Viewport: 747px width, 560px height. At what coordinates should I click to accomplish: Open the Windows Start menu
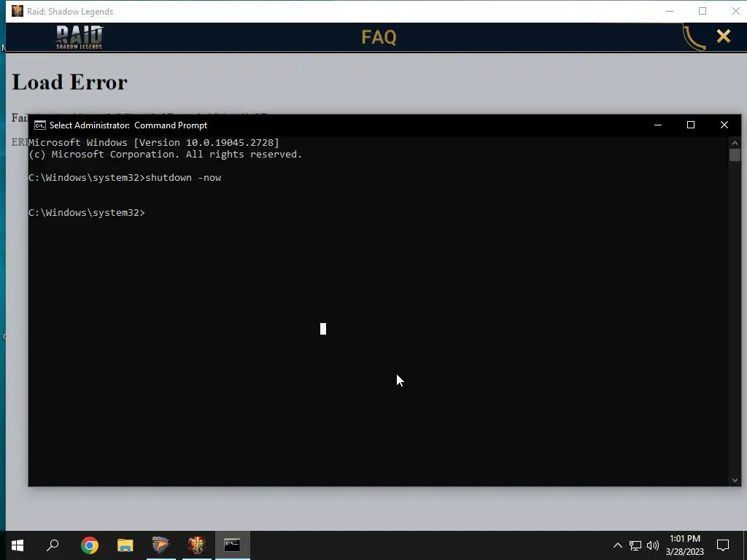pyautogui.click(x=18, y=545)
